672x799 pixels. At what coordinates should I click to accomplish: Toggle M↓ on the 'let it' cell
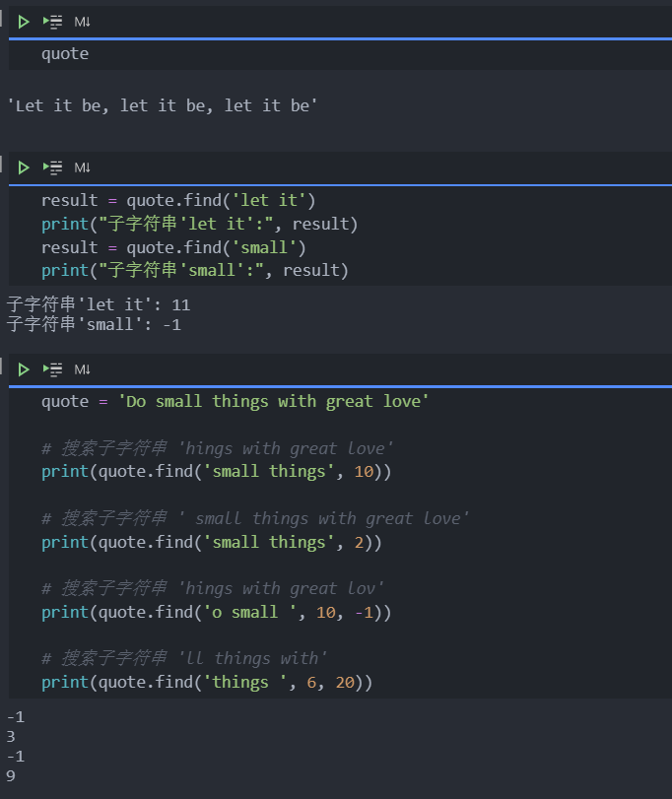coord(83,167)
